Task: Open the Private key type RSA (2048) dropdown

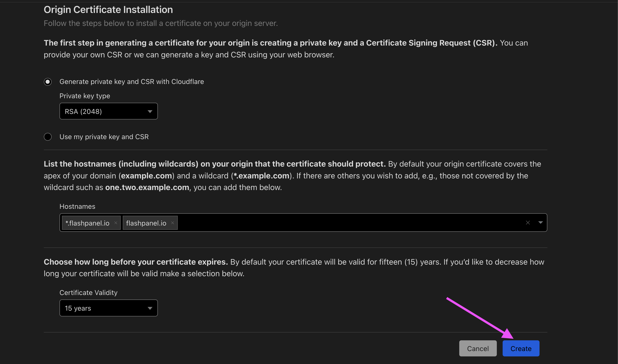Action: coord(108,111)
